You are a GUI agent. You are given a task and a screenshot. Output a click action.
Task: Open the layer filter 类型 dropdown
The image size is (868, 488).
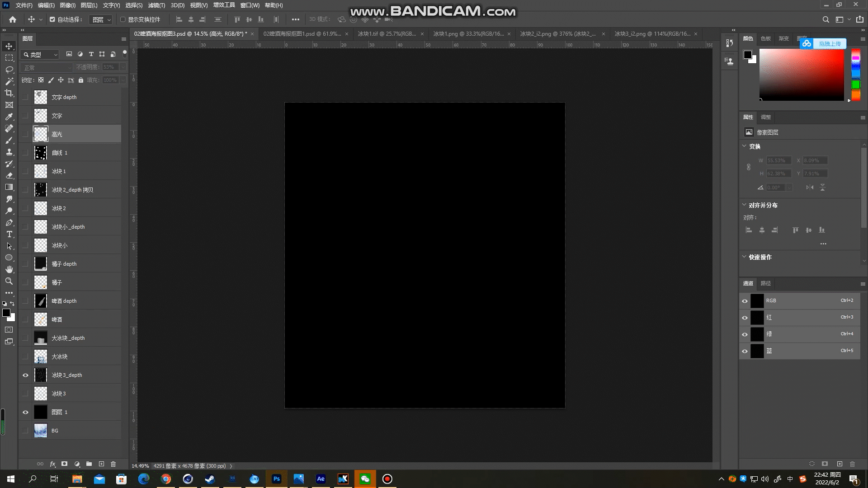click(x=41, y=54)
